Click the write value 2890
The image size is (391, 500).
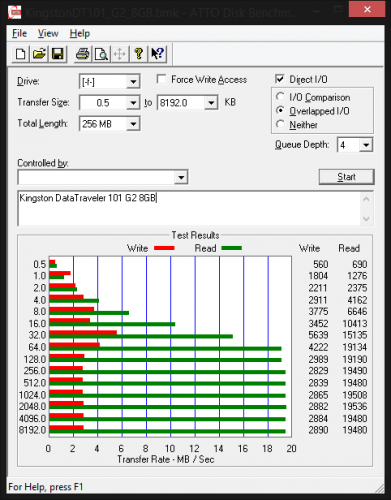click(318, 430)
